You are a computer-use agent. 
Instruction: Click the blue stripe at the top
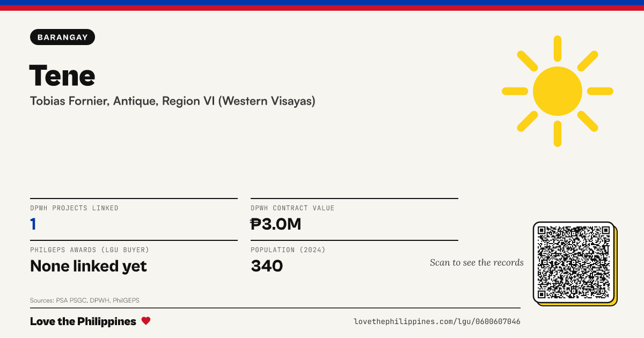[x=322, y=3]
